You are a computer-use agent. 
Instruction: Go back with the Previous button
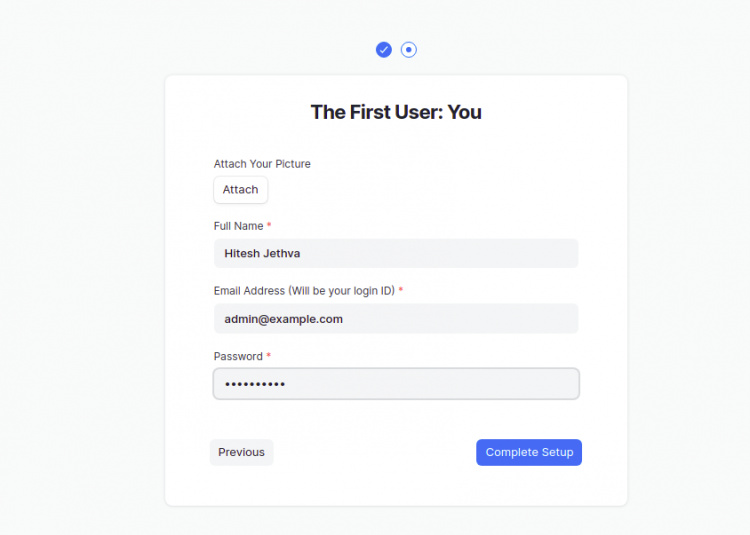241,453
